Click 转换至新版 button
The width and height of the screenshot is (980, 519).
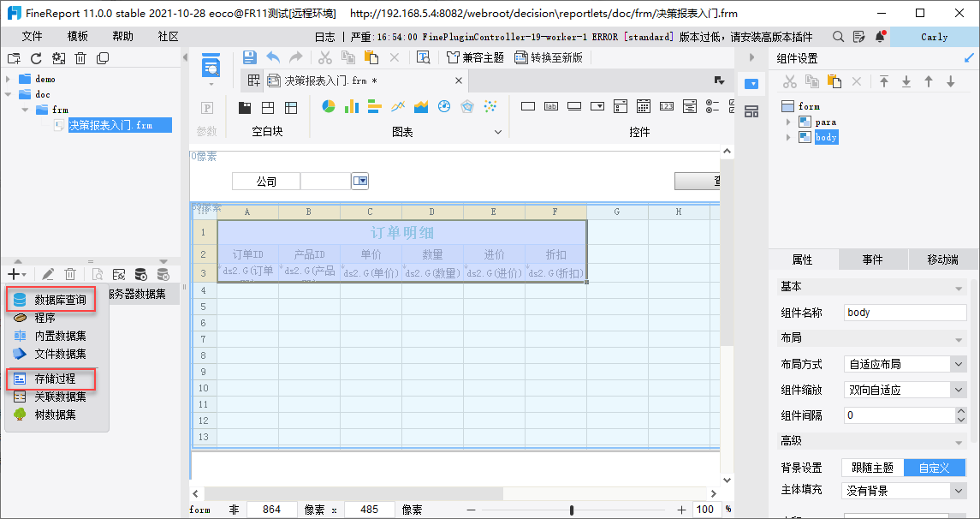[x=549, y=57]
